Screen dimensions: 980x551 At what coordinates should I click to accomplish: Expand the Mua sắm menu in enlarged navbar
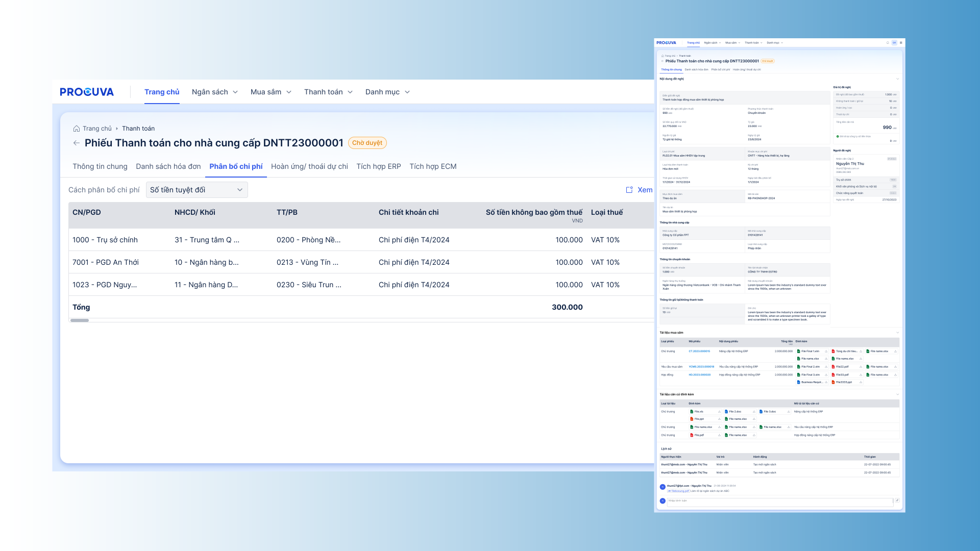271,92
